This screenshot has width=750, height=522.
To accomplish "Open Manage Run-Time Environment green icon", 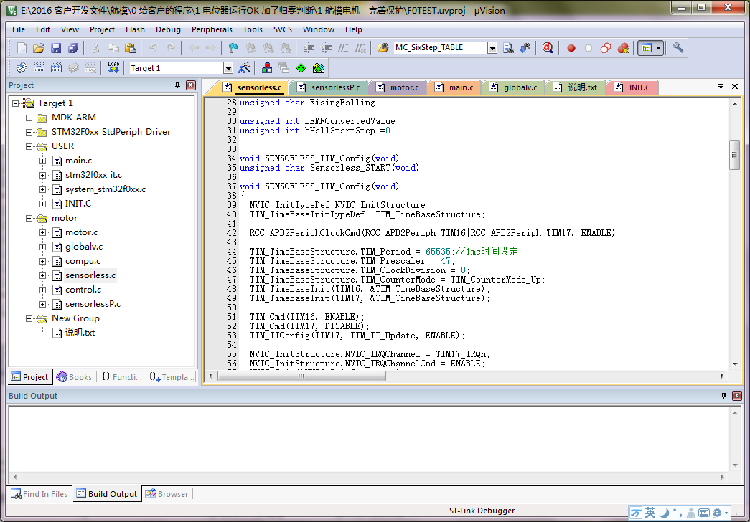I will click(301, 67).
